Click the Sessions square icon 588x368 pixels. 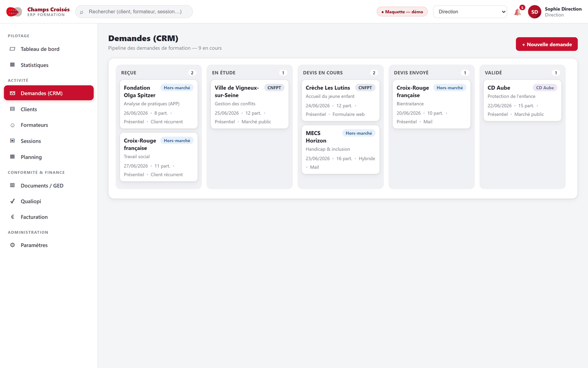(12, 141)
